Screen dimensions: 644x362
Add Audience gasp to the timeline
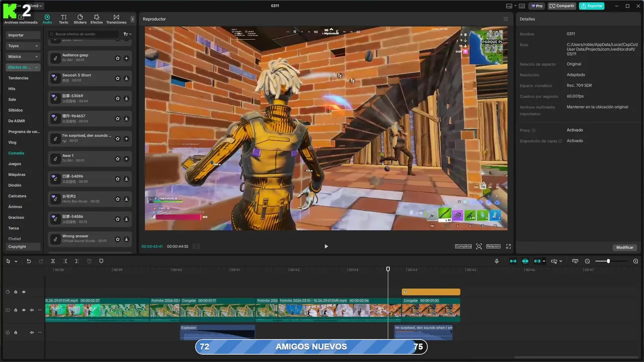126,58
